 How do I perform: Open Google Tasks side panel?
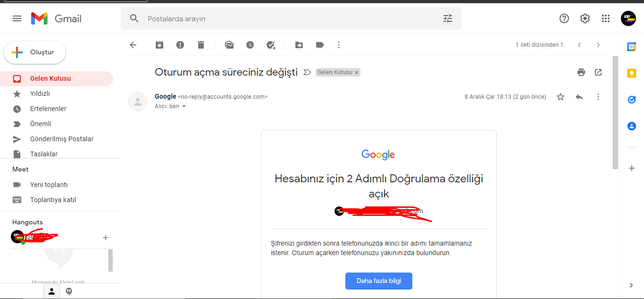pos(631,100)
